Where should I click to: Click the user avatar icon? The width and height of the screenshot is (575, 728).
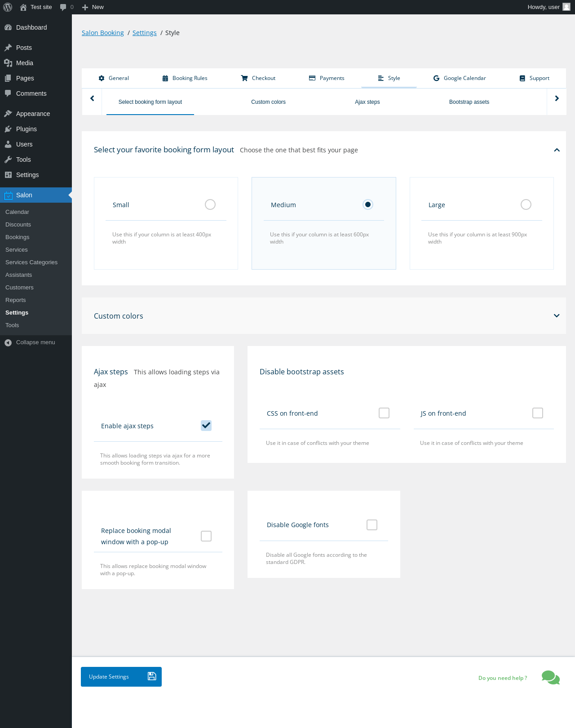pyautogui.click(x=566, y=7)
